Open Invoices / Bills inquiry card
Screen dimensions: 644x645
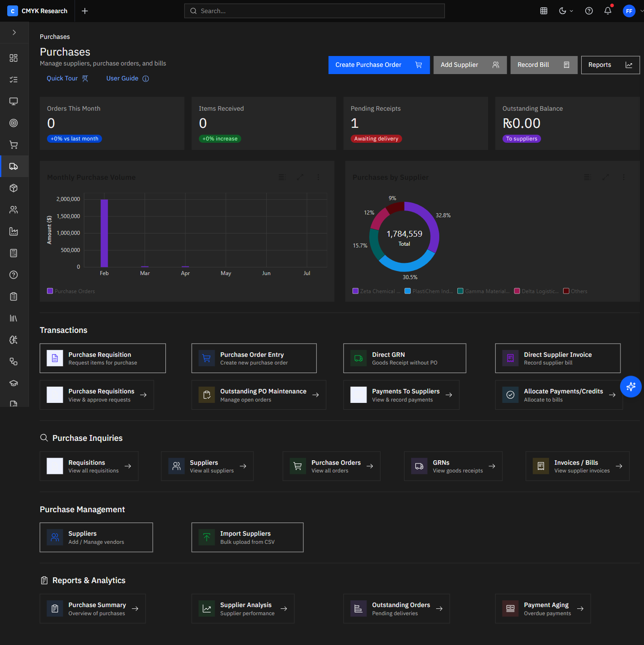tap(578, 466)
